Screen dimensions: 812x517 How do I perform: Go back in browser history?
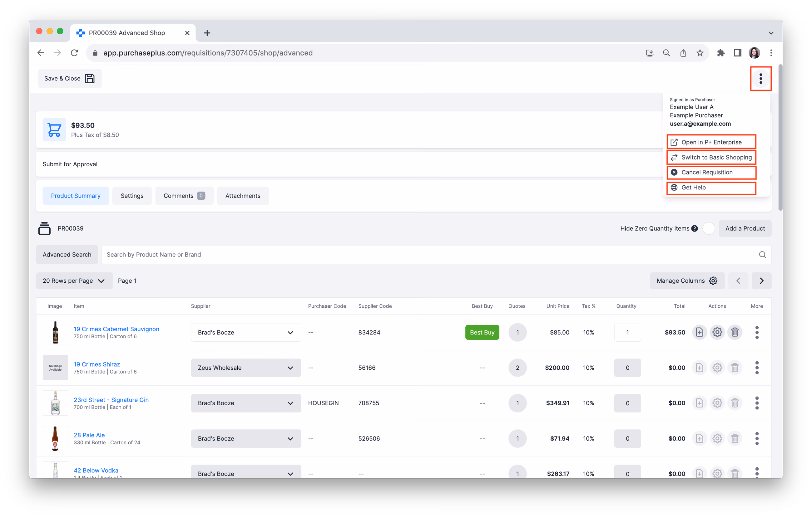[41, 53]
